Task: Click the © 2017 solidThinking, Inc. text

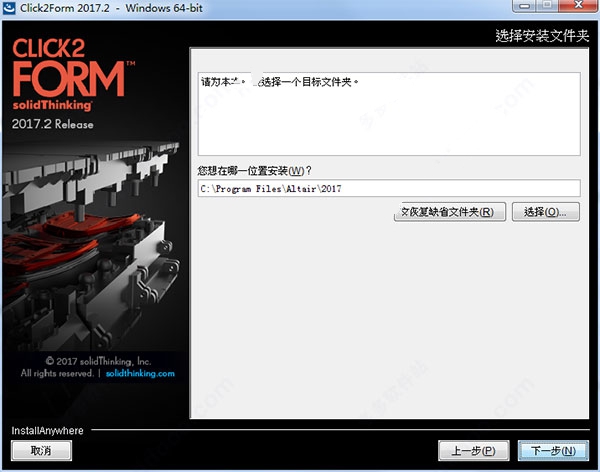Action: (98, 361)
